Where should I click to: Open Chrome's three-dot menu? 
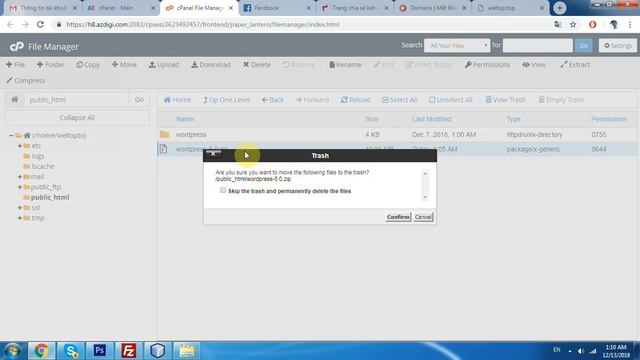point(630,24)
